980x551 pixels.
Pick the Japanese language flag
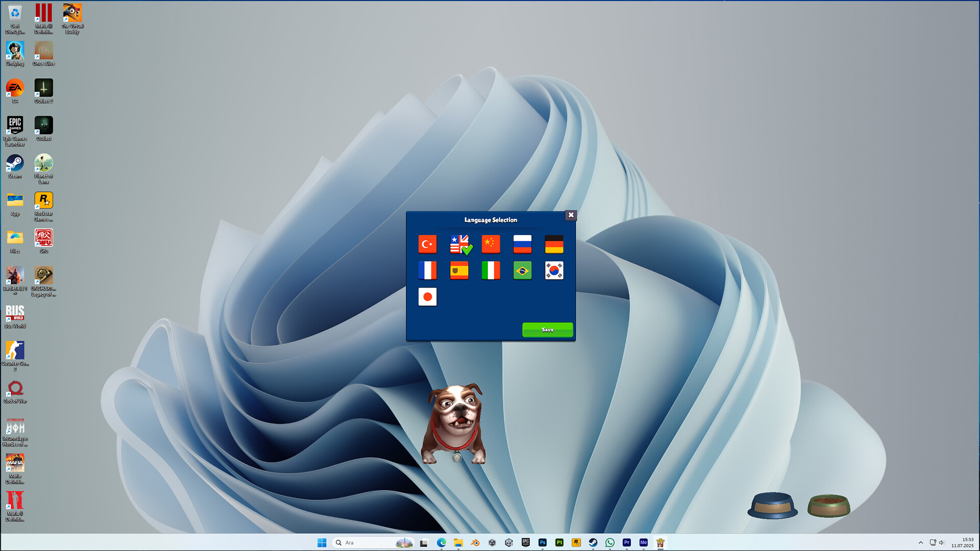(x=428, y=297)
